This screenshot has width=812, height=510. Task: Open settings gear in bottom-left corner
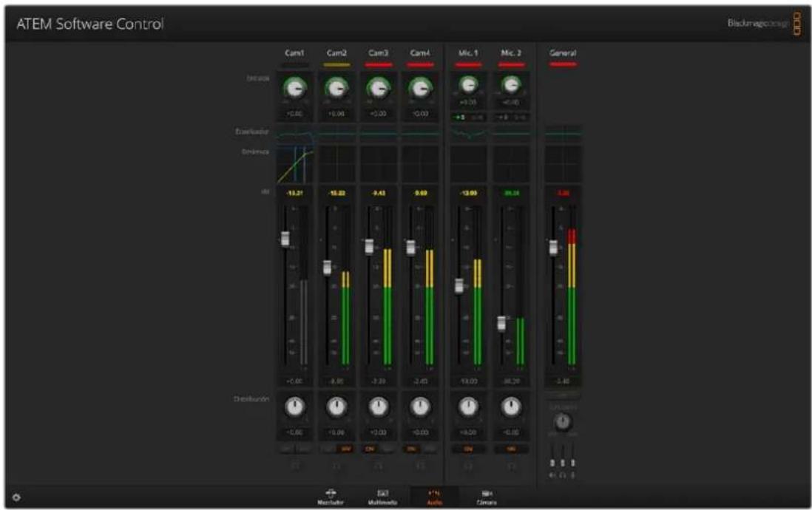click(16, 497)
